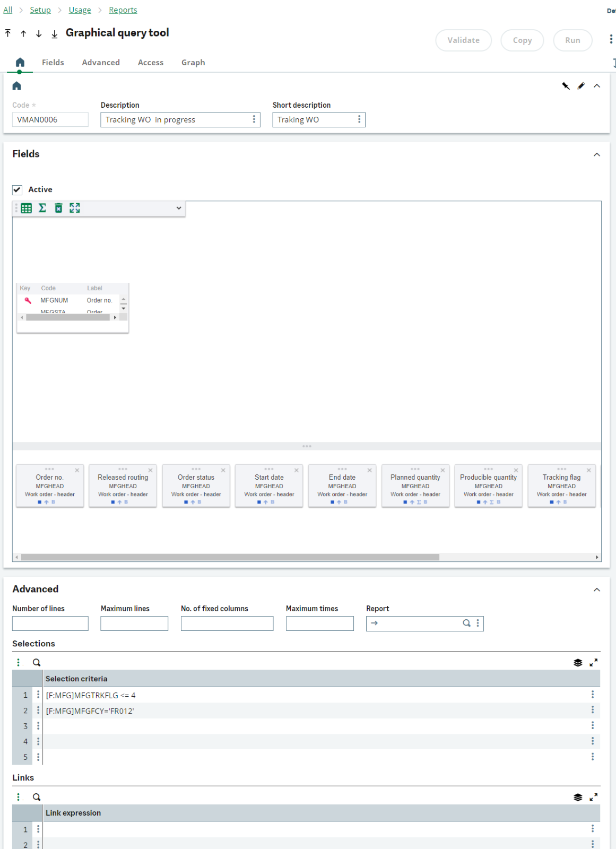Open the Access tab
The height and width of the screenshot is (849, 616).
click(x=151, y=63)
